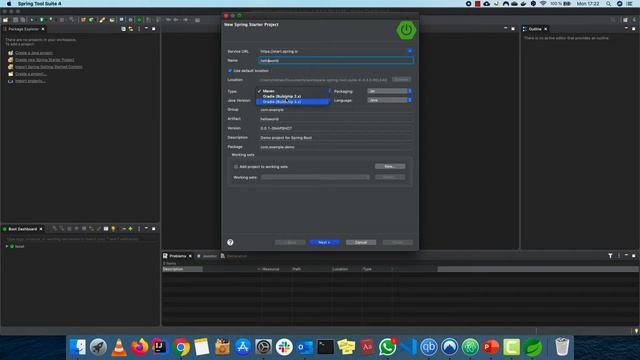Select the Boot Dashboard tab
The image size is (640, 360).
coord(23,229)
